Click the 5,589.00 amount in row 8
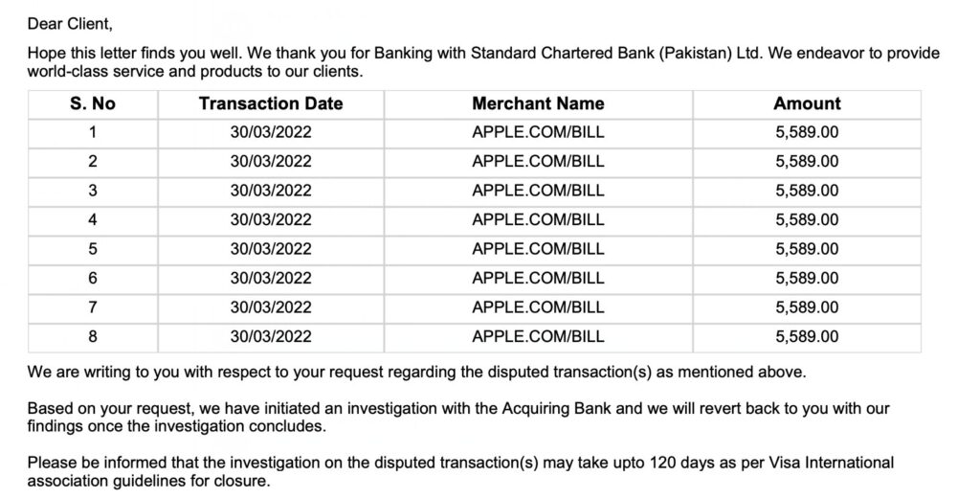 (x=807, y=336)
